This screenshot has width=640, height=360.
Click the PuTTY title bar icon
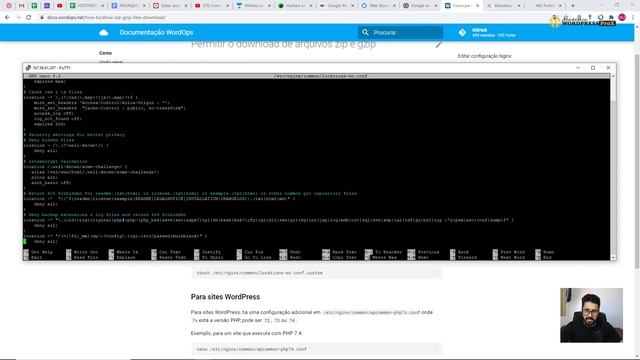(x=28, y=68)
